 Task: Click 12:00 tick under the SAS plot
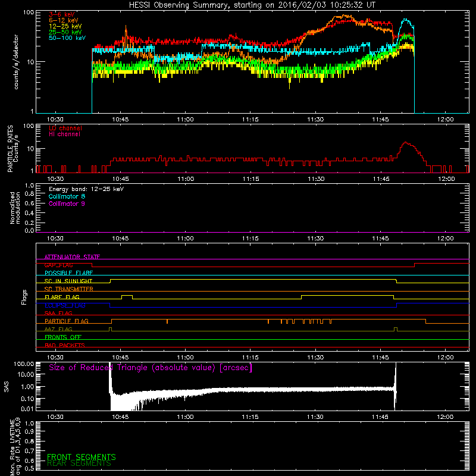(445, 417)
